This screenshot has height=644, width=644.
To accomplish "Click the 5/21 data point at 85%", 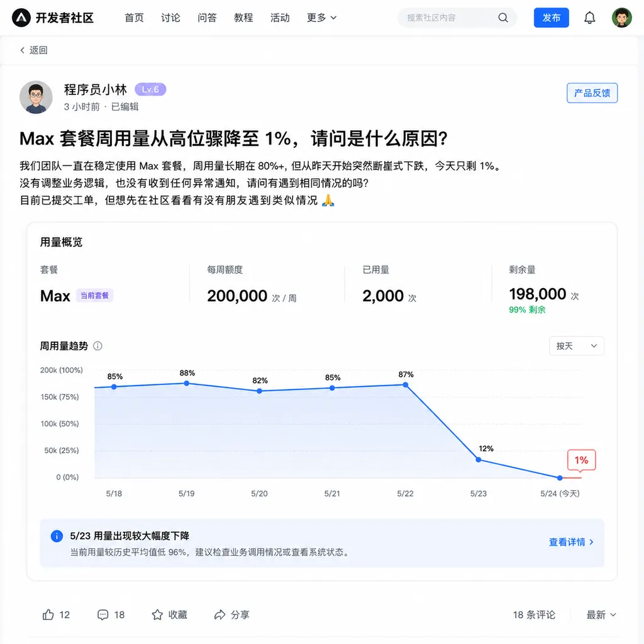I will (332, 387).
